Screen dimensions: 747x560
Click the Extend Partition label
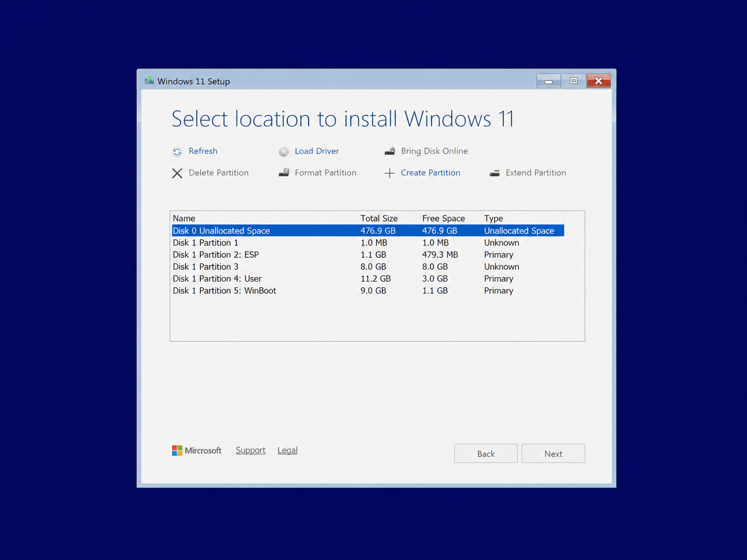[535, 173]
